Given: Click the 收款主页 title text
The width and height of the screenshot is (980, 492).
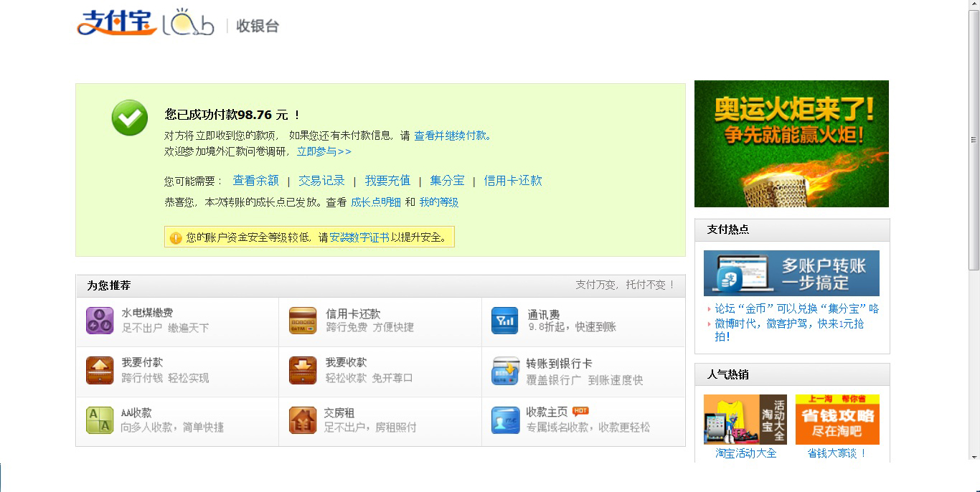Looking at the screenshot, I should pyautogui.click(x=547, y=412).
